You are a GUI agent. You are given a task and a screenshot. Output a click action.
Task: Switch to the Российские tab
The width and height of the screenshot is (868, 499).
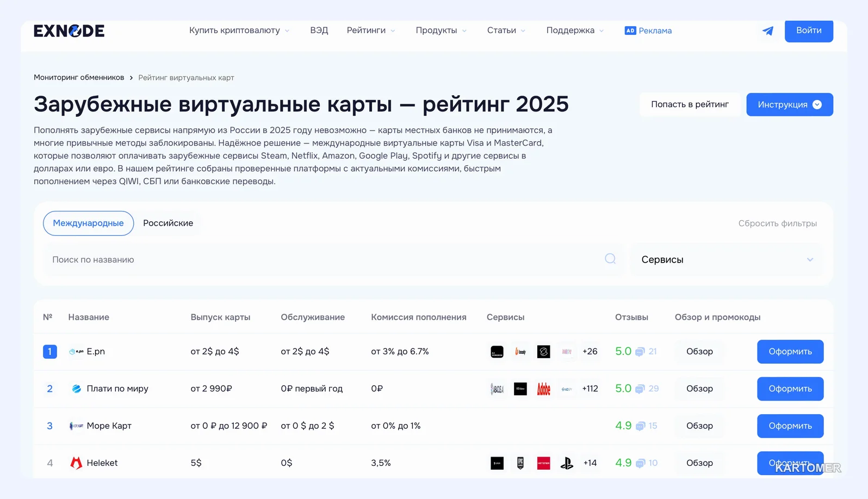pos(168,223)
